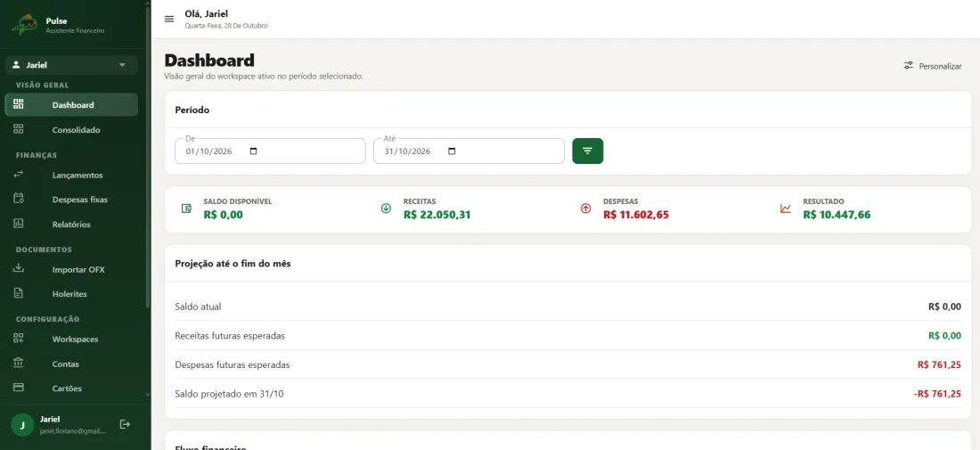Image resolution: width=980 pixels, height=450 pixels.
Task: Click Projeção até o fim do mês heading
Action: [233, 263]
